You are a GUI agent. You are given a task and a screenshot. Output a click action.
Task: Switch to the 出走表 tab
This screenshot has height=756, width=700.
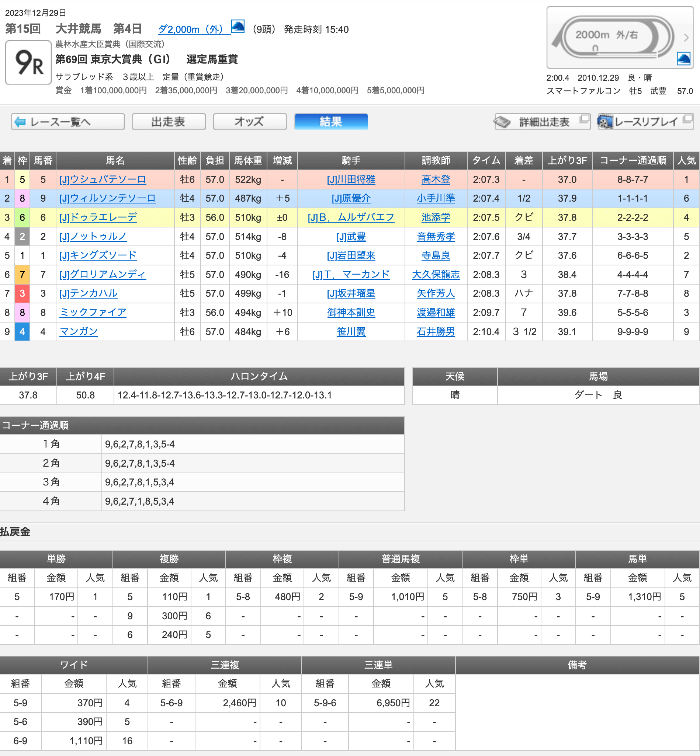(x=169, y=122)
